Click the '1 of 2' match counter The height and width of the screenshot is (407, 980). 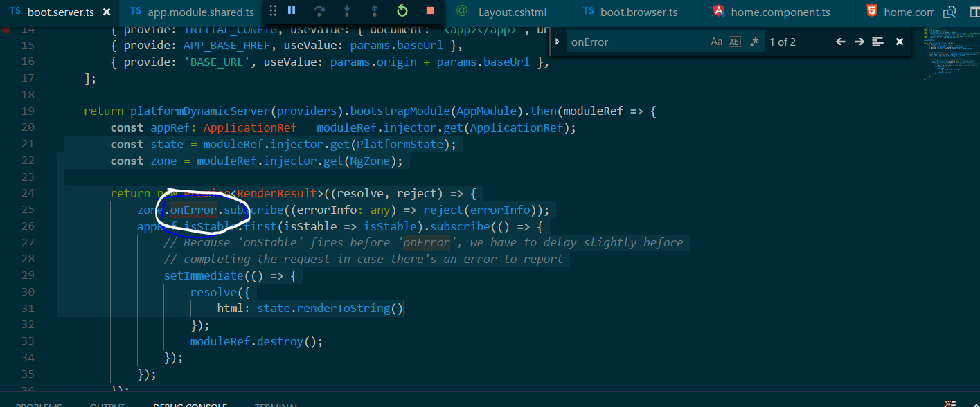(783, 42)
